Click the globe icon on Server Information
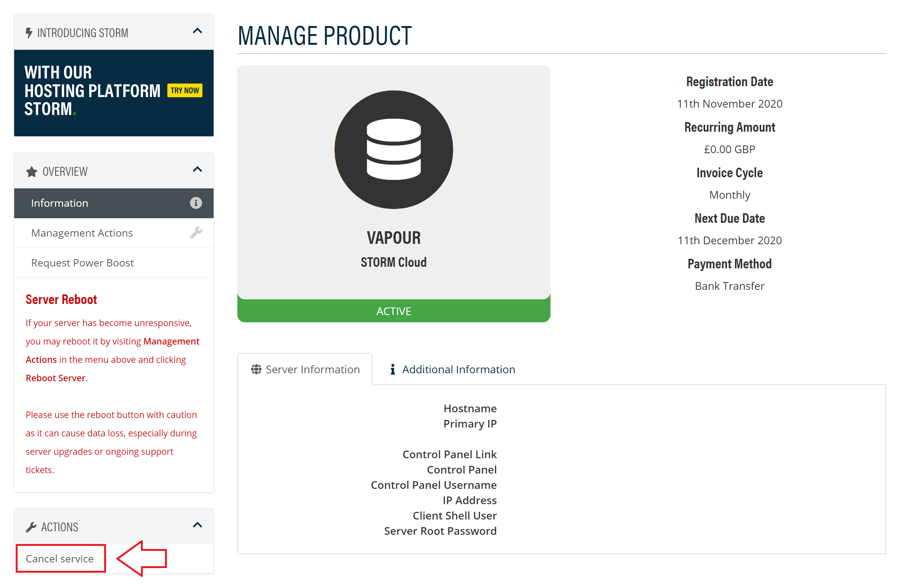 pyautogui.click(x=256, y=369)
